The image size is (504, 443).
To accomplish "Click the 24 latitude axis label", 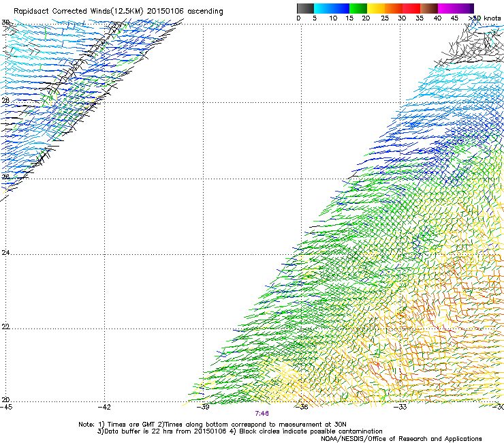I will pyautogui.click(x=5, y=253).
